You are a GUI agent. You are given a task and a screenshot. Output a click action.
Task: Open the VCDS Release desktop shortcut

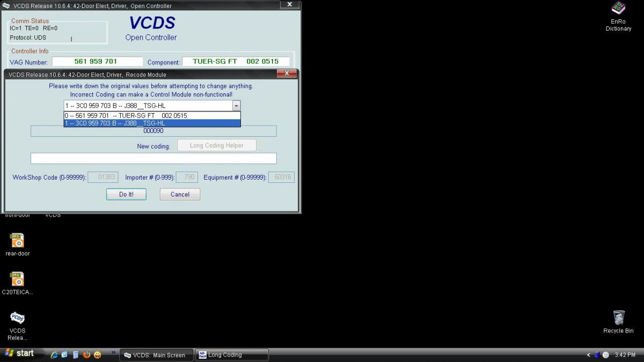(17, 318)
